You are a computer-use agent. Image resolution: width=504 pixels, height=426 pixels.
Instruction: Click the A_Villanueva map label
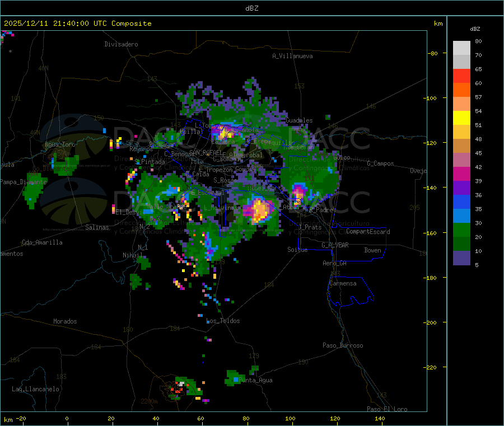[292, 56]
